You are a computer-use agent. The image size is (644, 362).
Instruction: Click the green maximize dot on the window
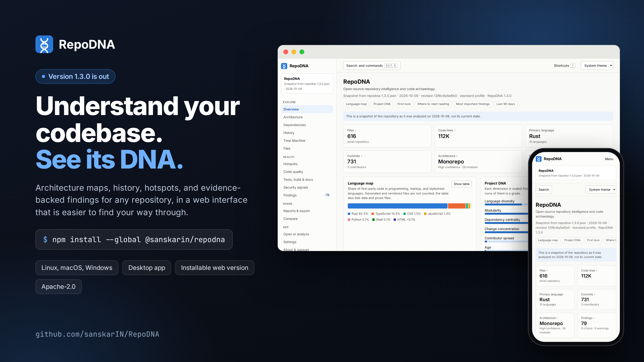tap(302, 52)
